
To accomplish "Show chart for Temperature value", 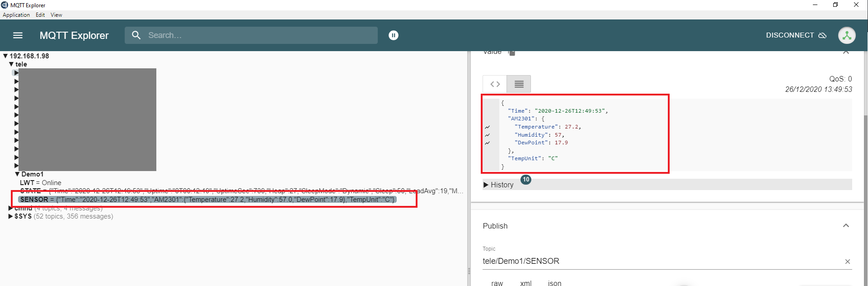I will (488, 127).
